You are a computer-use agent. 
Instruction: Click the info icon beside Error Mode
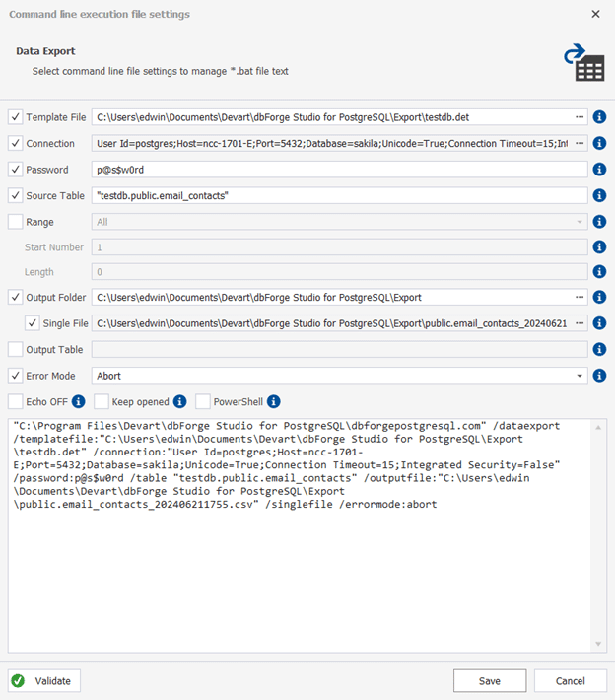tap(599, 375)
